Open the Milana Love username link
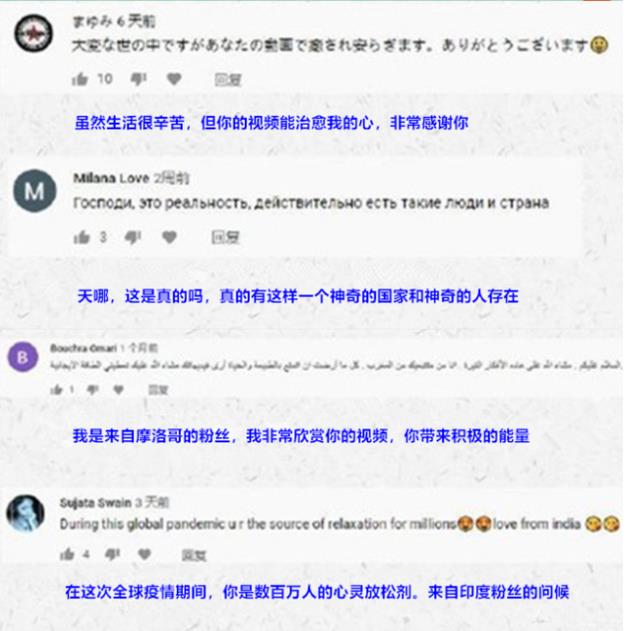631x631 pixels. point(111,178)
